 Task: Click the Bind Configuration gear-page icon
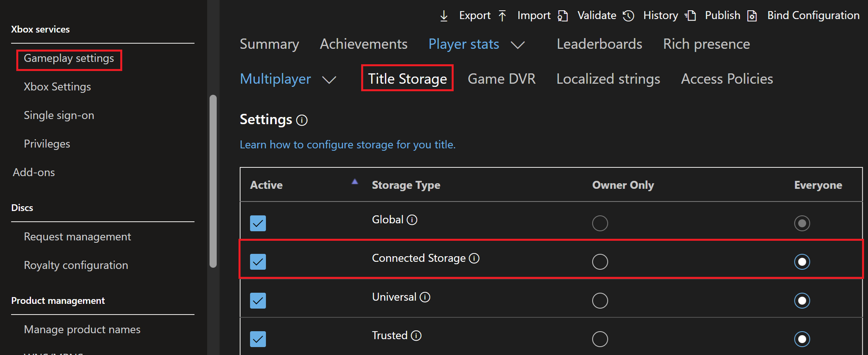tap(752, 16)
